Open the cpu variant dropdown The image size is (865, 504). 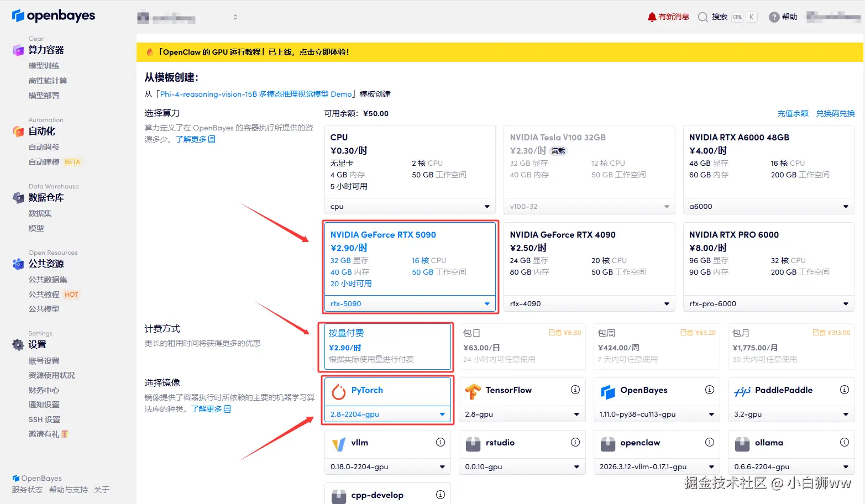click(x=410, y=207)
